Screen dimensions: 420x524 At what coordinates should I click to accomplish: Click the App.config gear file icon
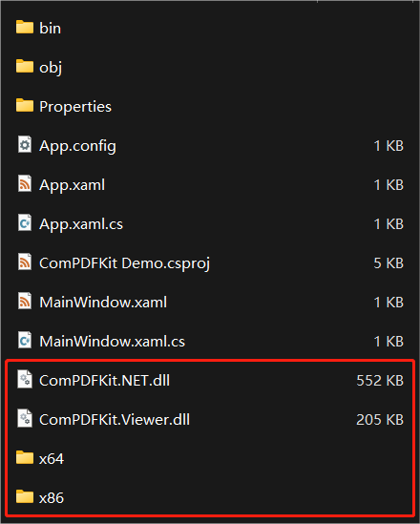click(x=25, y=144)
